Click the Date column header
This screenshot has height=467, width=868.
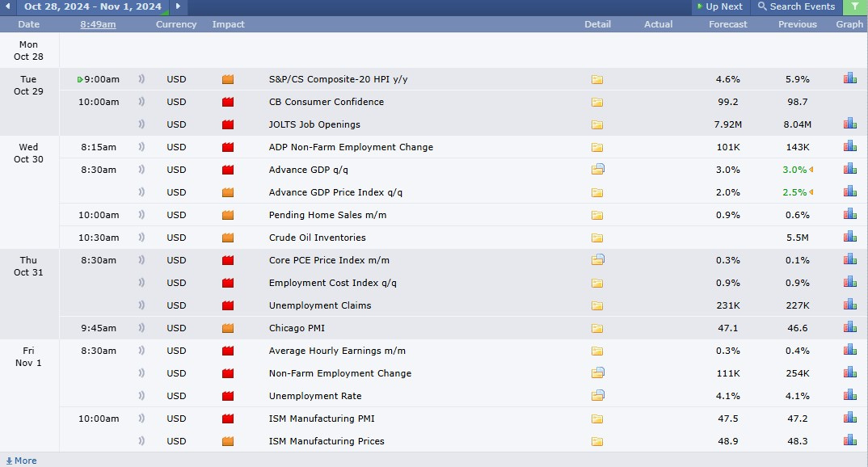point(29,24)
